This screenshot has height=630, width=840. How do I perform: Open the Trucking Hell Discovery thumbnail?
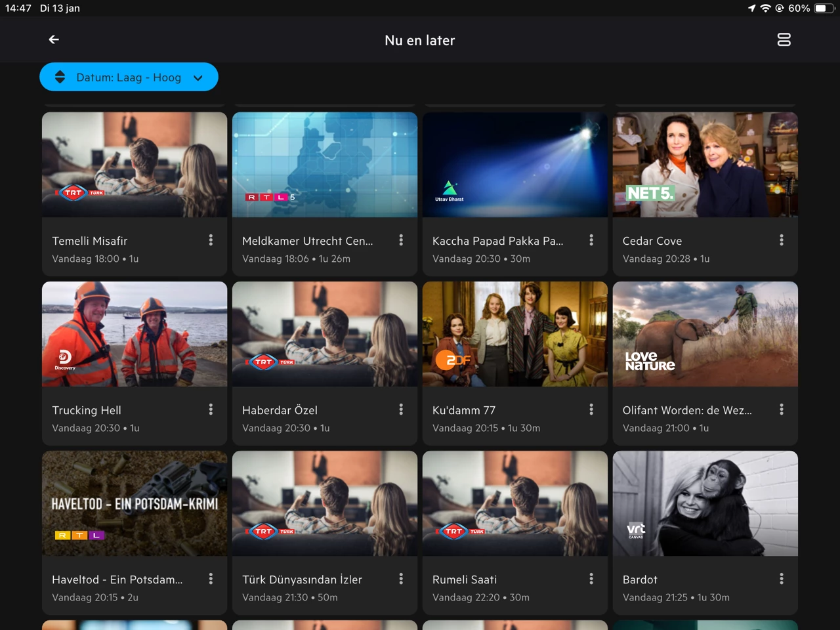click(x=135, y=334)
